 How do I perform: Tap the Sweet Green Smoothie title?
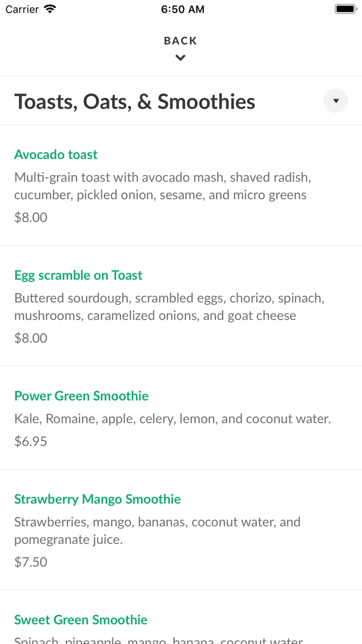point(81,619)
